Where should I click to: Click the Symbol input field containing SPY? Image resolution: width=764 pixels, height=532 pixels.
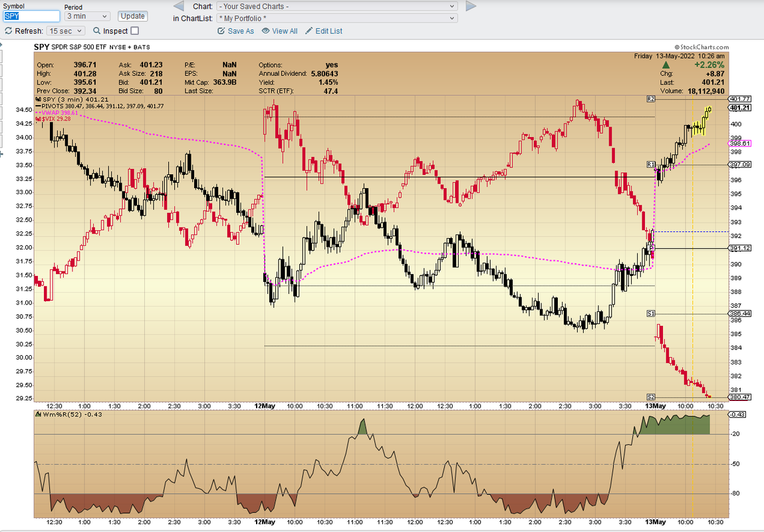coord(32,16)
